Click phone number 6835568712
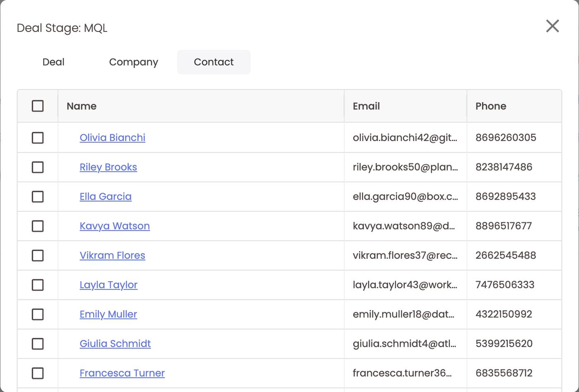 (x=504, y=373)
